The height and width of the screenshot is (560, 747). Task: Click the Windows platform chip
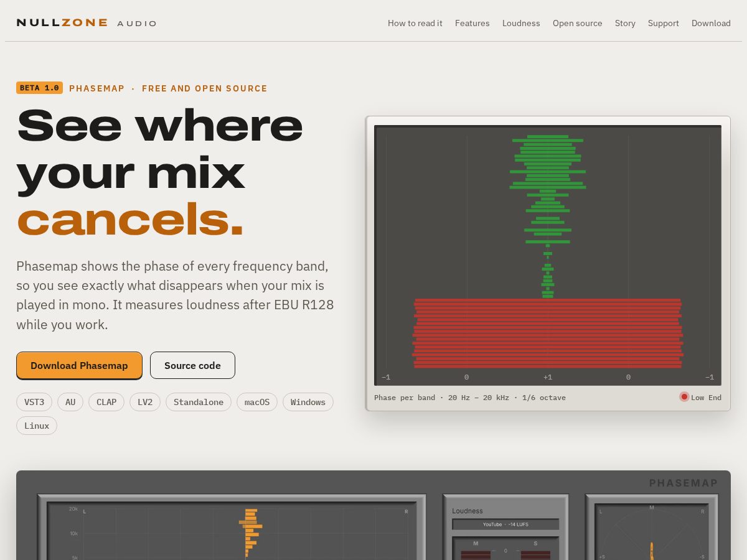click(308, 402)
